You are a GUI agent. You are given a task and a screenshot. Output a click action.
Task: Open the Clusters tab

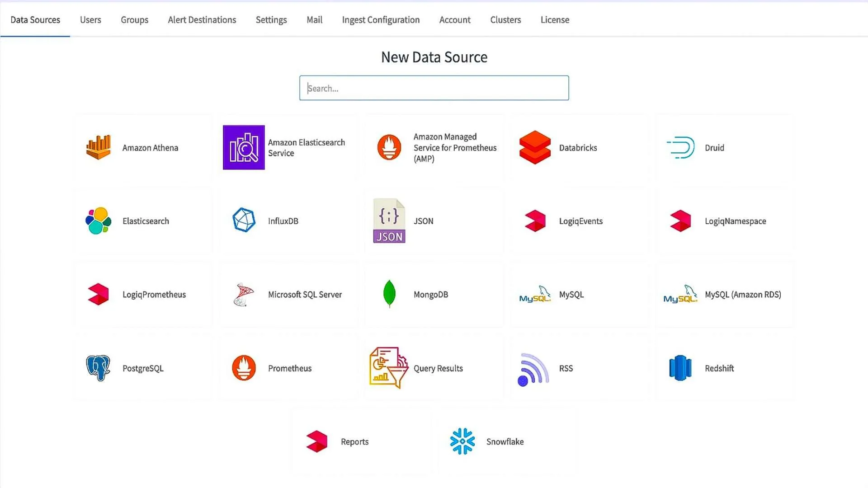(x=505, y=20)
